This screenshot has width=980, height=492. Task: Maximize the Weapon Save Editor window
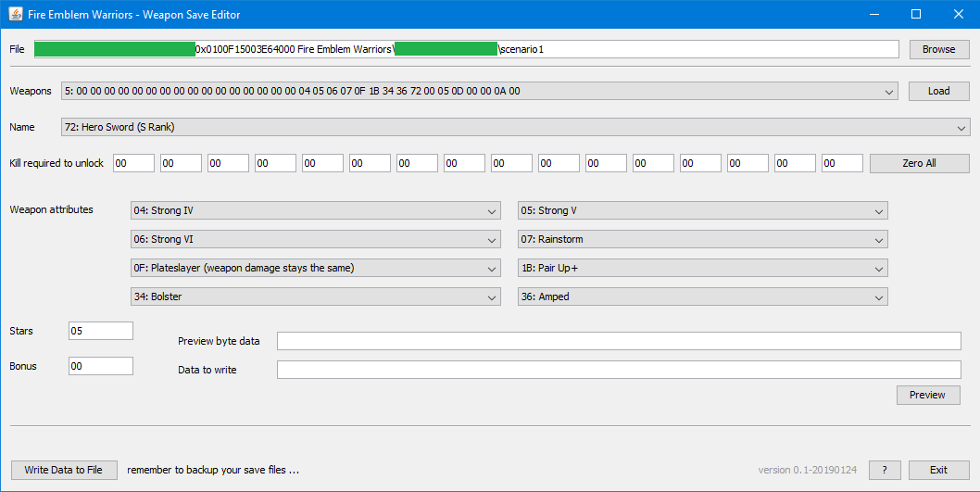(x=916, y=14)
